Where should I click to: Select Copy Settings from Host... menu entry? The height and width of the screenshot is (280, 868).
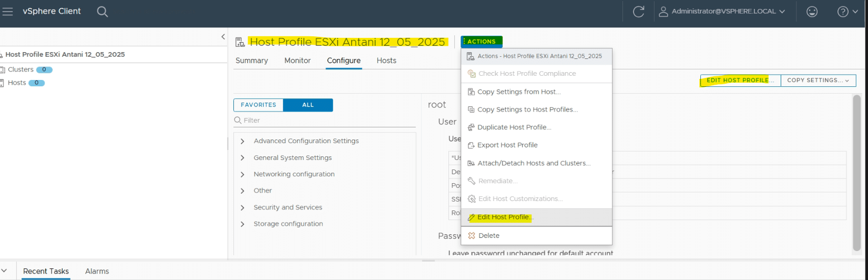pyautogui.click(x=536, y=92)
